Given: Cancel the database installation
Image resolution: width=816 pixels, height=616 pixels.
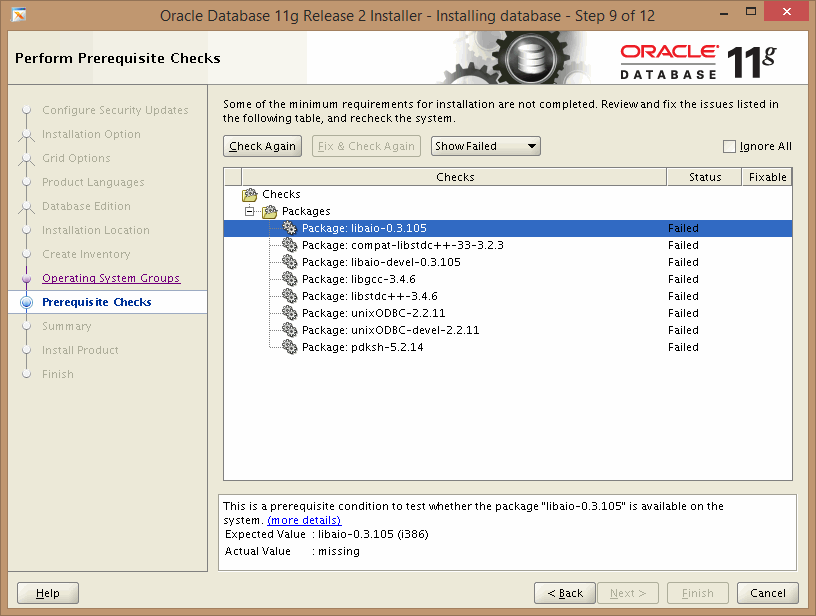Looking at the screenshot, I should coord(768,593).
